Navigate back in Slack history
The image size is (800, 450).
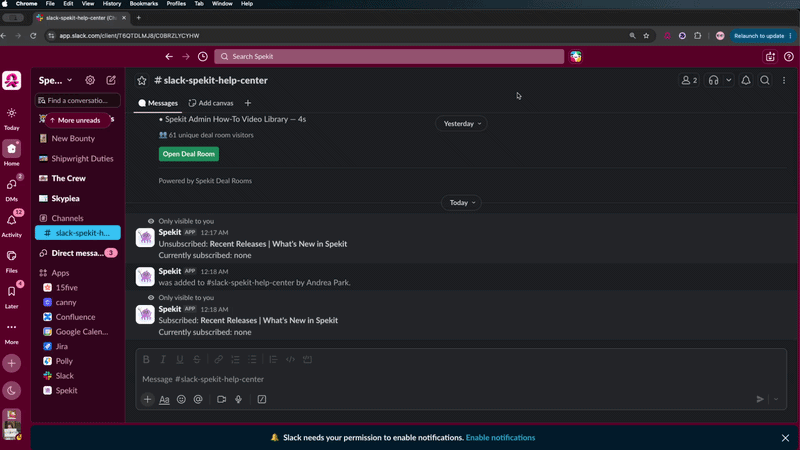[x=169, y=57]
